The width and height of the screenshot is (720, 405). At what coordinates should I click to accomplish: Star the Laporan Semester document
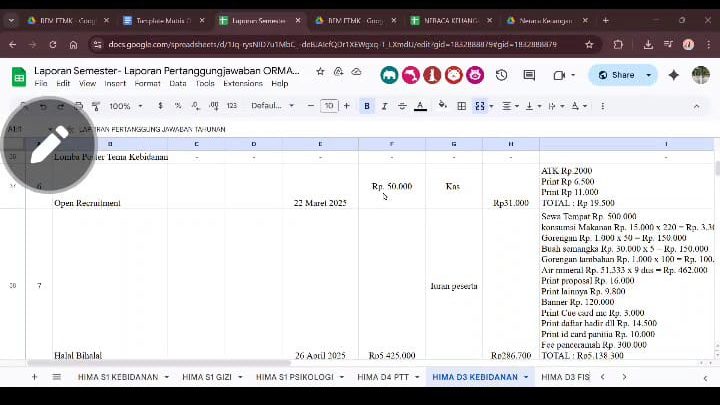[x=320, y=72]
